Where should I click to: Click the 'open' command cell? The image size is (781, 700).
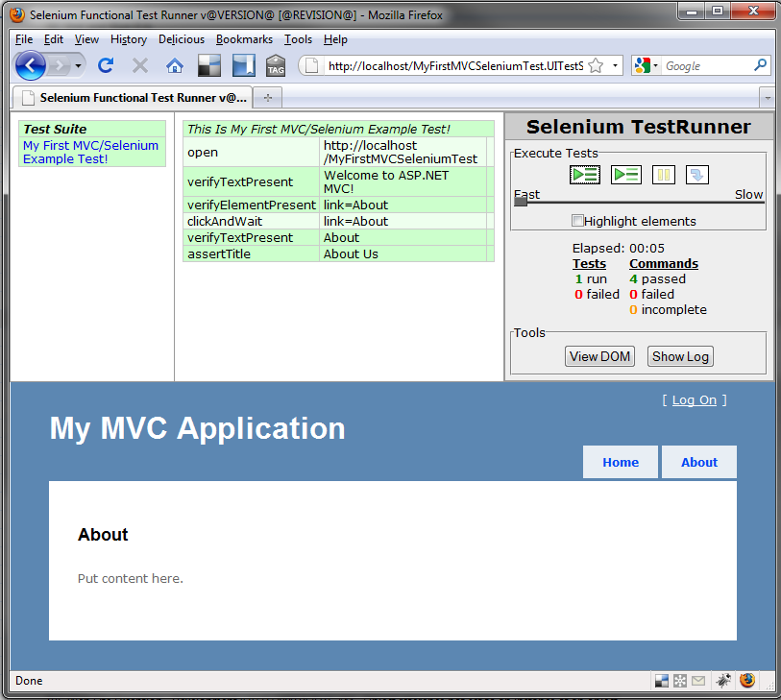coord(251,152)
